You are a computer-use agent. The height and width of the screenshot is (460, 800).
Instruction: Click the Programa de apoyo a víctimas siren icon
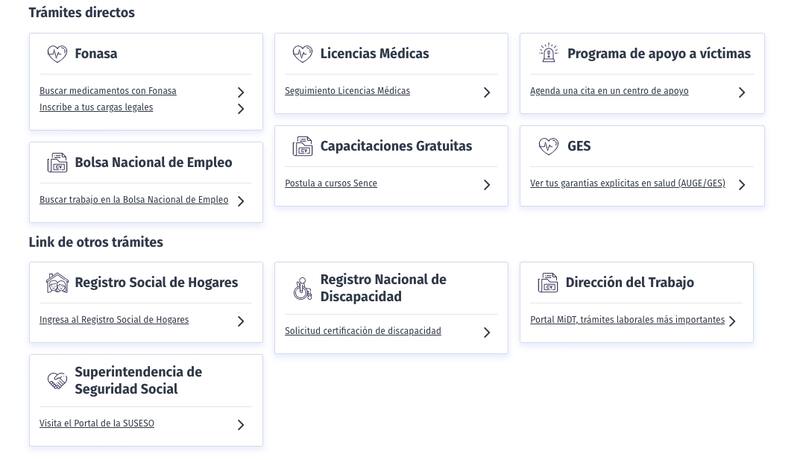(548, 54)
